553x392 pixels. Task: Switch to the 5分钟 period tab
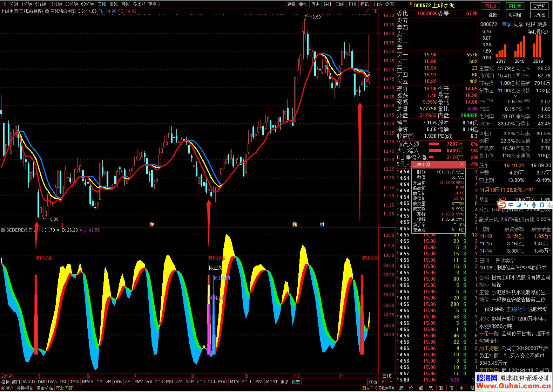pyautogui.click(x=40, y=4)
